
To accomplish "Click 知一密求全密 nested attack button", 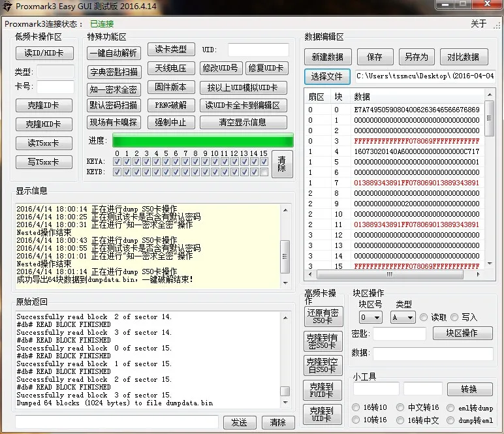I will click(114, 89).
